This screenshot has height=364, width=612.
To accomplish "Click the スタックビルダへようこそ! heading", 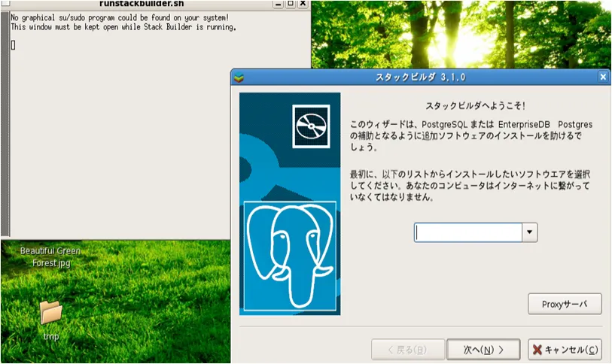I will (475, 105).
